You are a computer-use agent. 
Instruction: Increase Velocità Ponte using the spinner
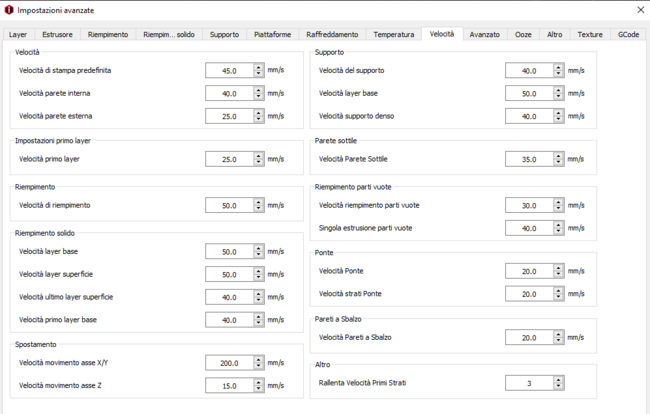[x=559, y=268]
